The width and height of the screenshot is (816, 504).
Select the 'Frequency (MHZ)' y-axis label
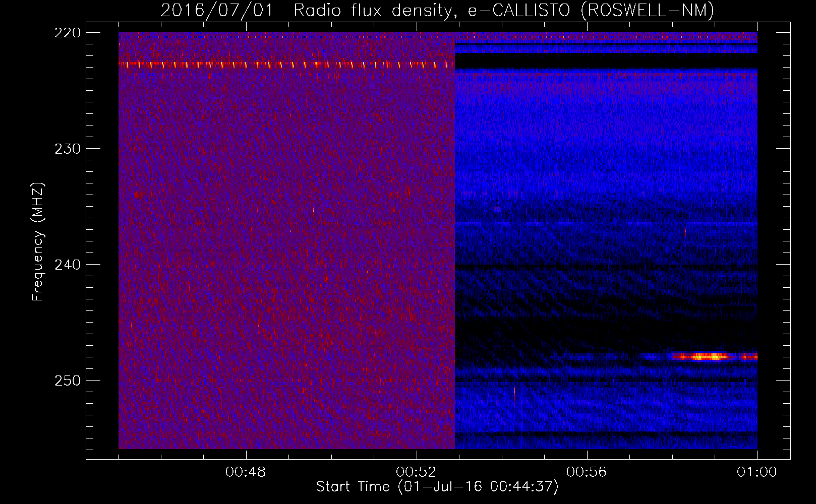tap(38, 242)
